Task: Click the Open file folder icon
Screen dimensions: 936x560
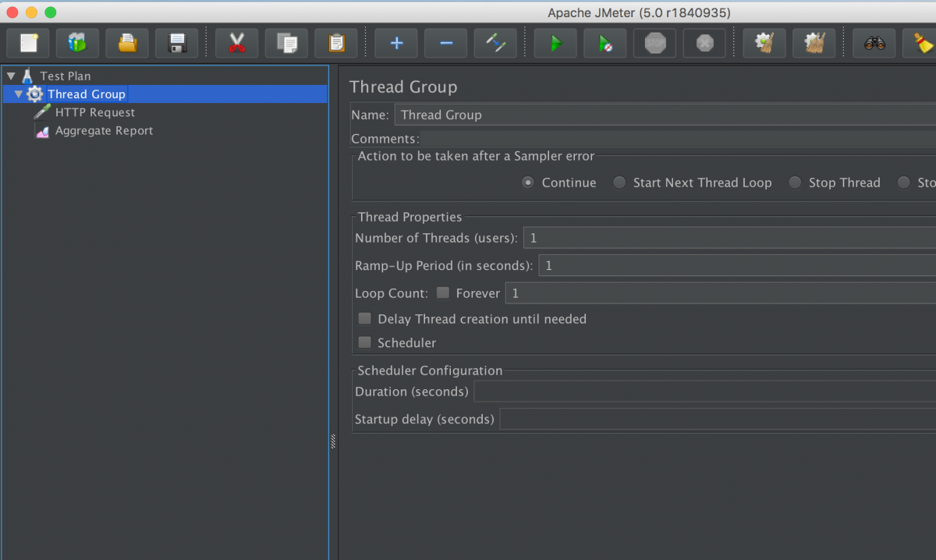Action: [127, 43]
